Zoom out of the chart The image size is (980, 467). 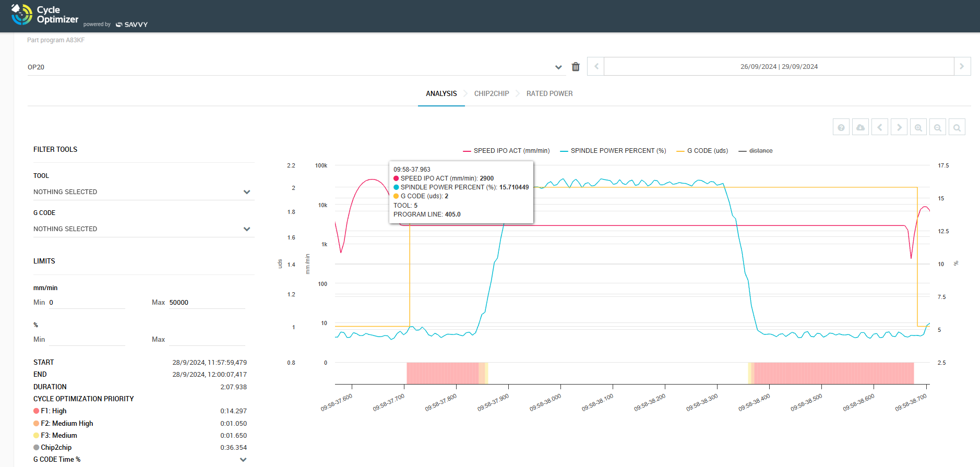(x=937, y=127)
